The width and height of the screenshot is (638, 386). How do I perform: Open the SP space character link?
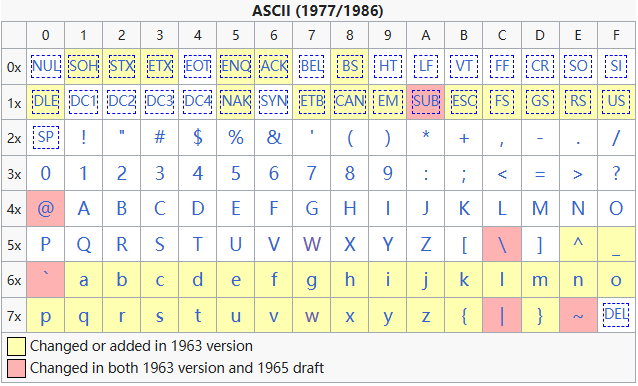click(46, 137)
